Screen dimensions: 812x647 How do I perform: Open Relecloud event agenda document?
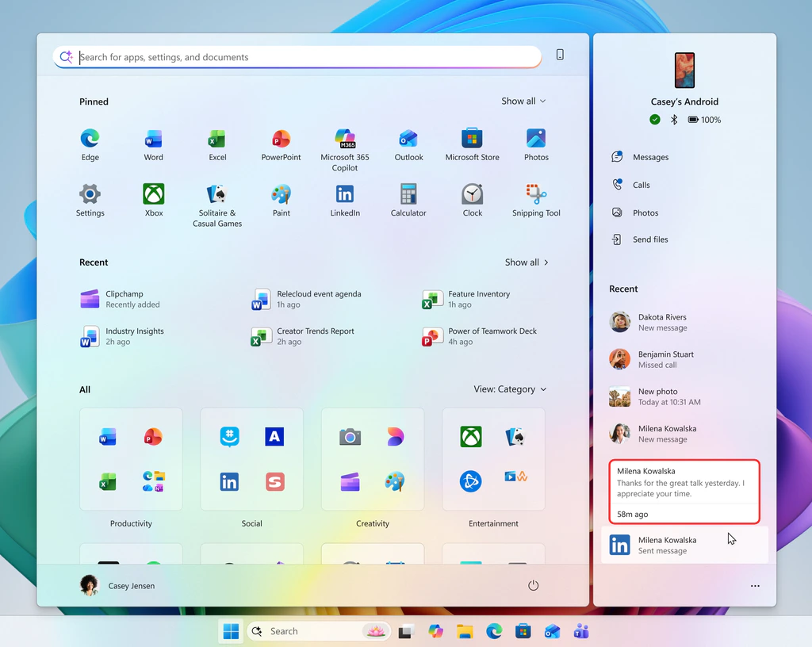tap(307, 299)
